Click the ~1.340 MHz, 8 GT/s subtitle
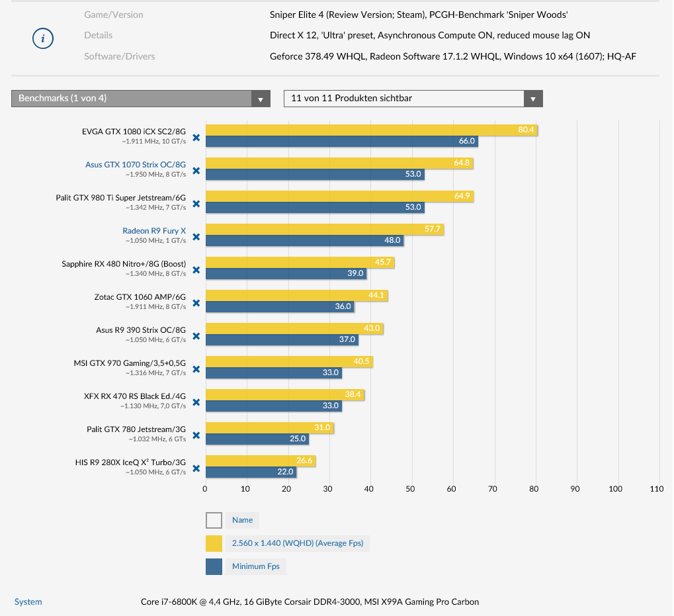Screen dimensions: 674x616 [156, 274]
